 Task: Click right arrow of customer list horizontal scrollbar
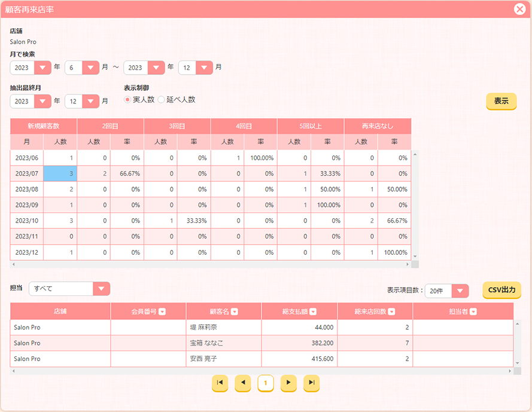click(x=510, y=371)
